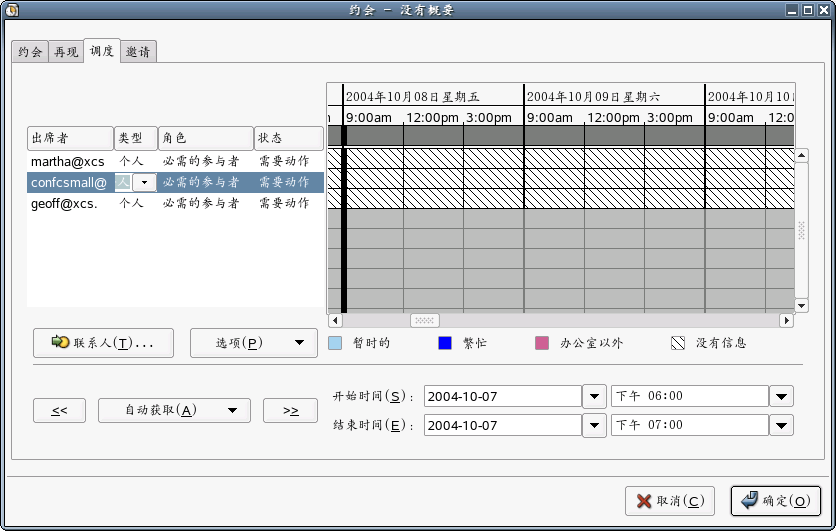Image resolution: width=836 pixels, height=531 pixels.
Task: Click the << previous time button
Action: tap(59, 411)
